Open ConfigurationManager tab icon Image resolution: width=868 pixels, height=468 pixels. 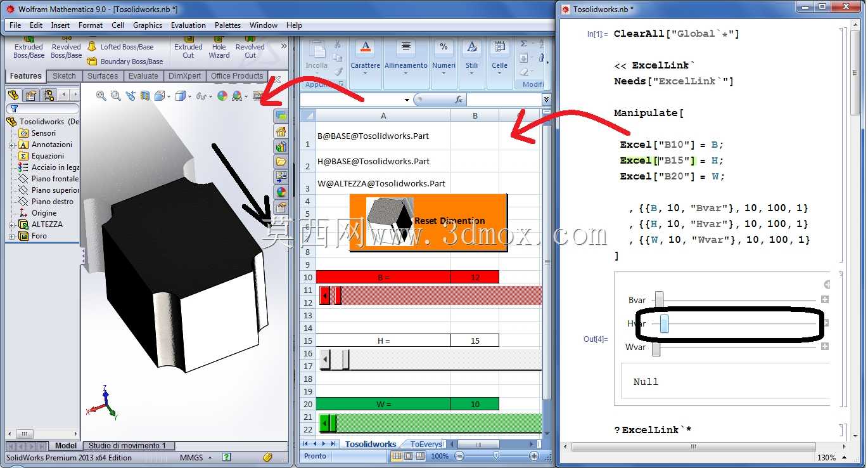click(x=49, y=95)
